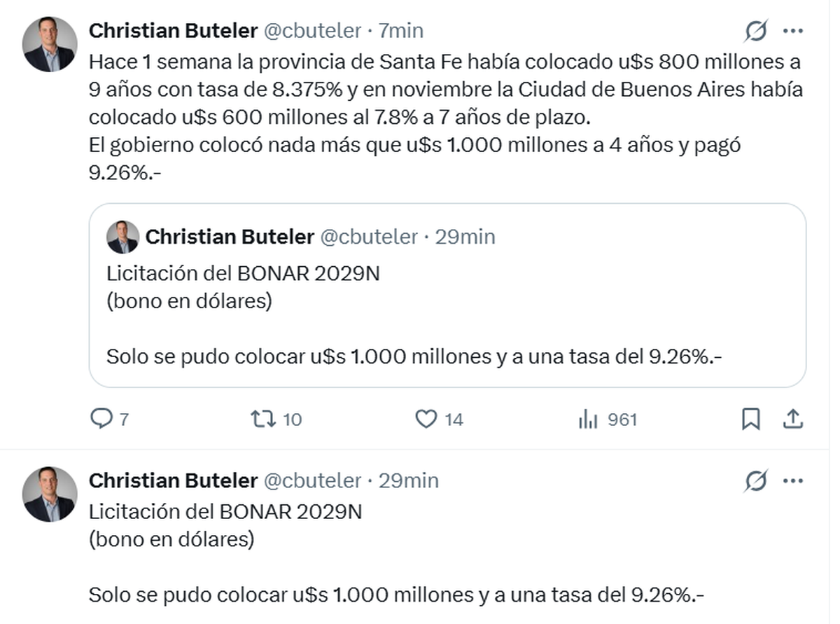Screen dimensions: 840x624
Task: Open the 29min timestamp of second tweet
Action: click(x=409, y=480)
